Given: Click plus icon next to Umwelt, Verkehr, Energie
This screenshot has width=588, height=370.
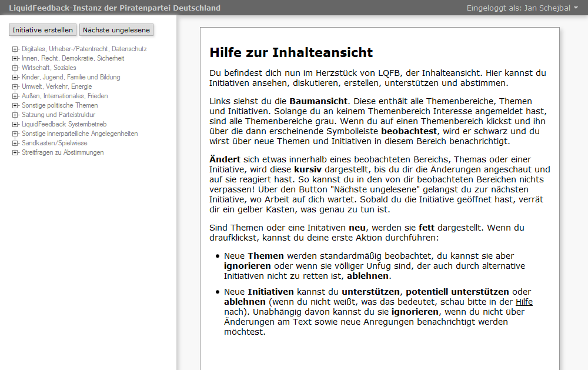Looking at the screenshot, I should tap(15, 86).
